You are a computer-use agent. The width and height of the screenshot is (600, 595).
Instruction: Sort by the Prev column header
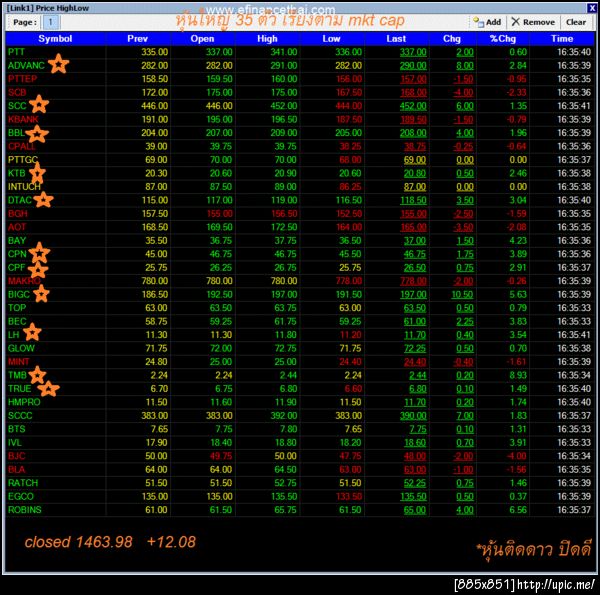(x=137, y=39)
